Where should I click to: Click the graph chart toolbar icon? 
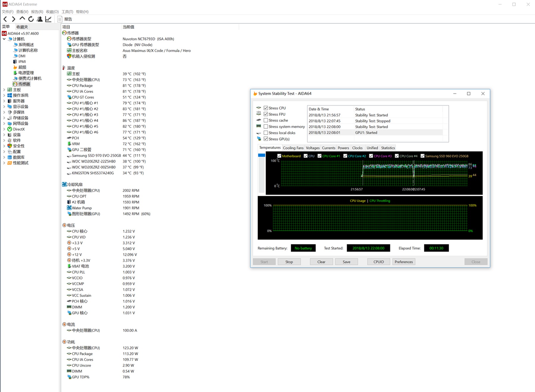pyautogui.click(x=48, y=19)
